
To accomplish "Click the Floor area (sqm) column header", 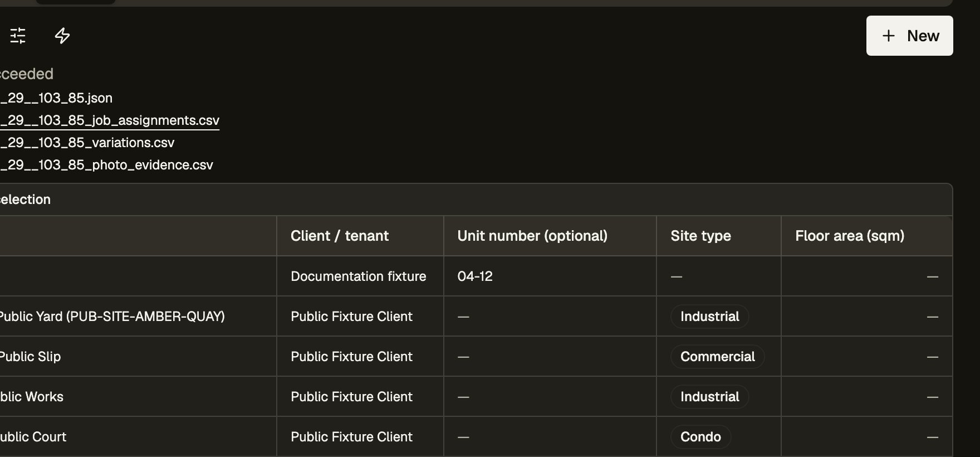I will (x=866, y=236).
